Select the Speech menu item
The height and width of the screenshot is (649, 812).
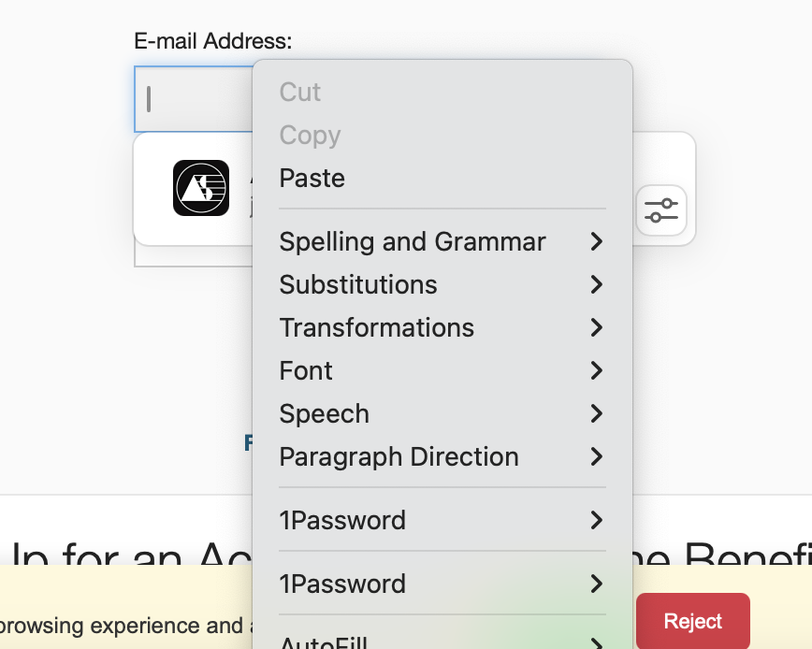(325, 414)
